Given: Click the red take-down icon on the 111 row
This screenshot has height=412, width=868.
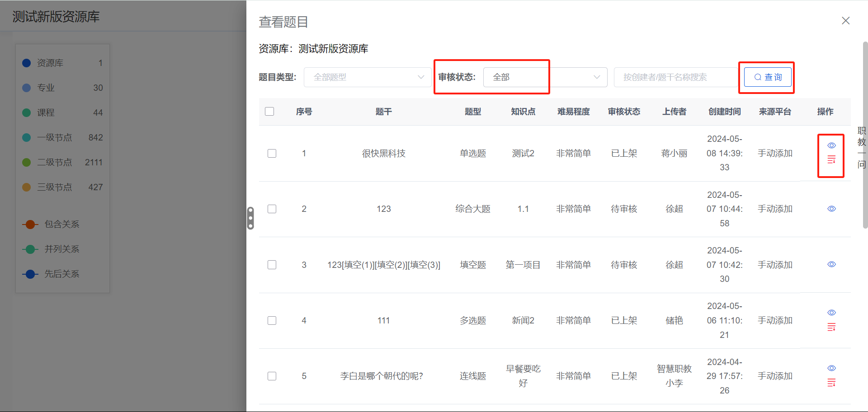Looking at the screenshot, I should pyautogui.click(x=831, y=327).
